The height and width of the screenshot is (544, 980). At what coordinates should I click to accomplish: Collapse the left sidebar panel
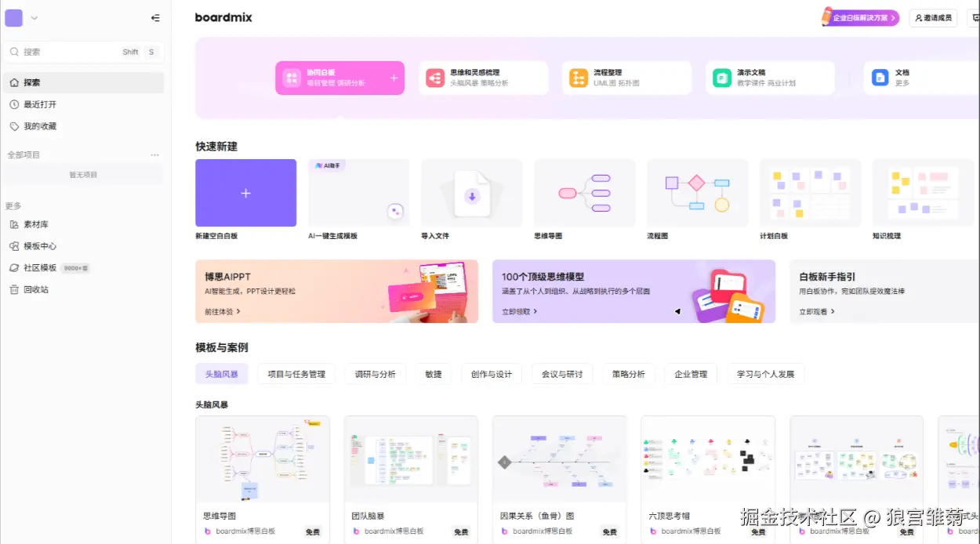pos(154,16)
